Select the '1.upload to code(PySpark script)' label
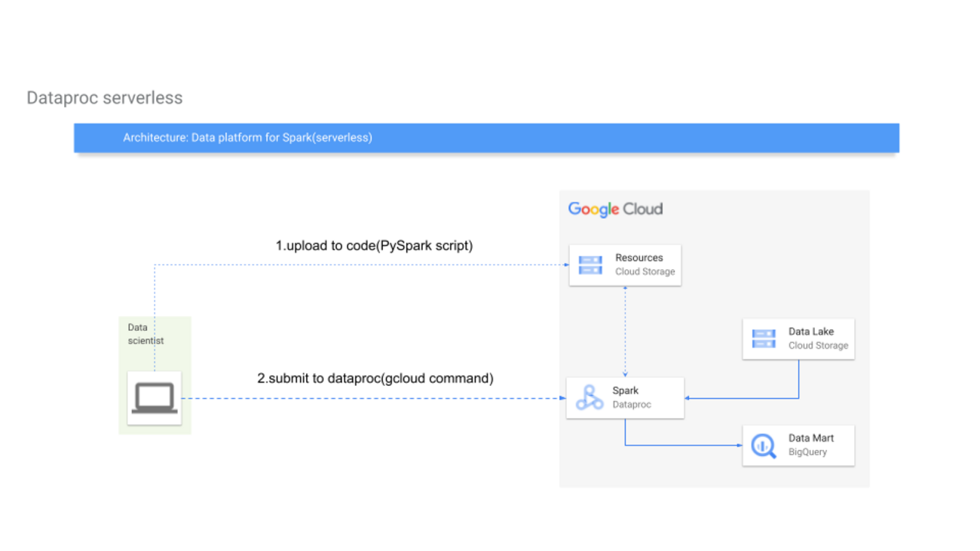 [x=374, y=245]
